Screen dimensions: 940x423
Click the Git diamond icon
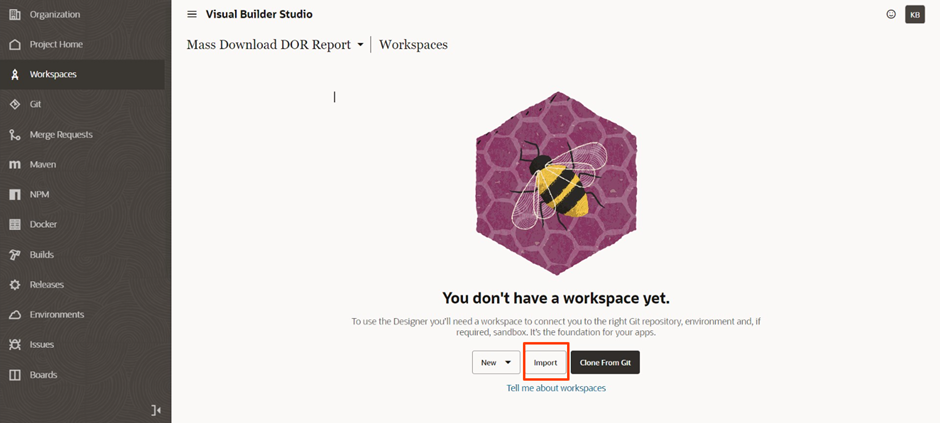tap(15, 104)
